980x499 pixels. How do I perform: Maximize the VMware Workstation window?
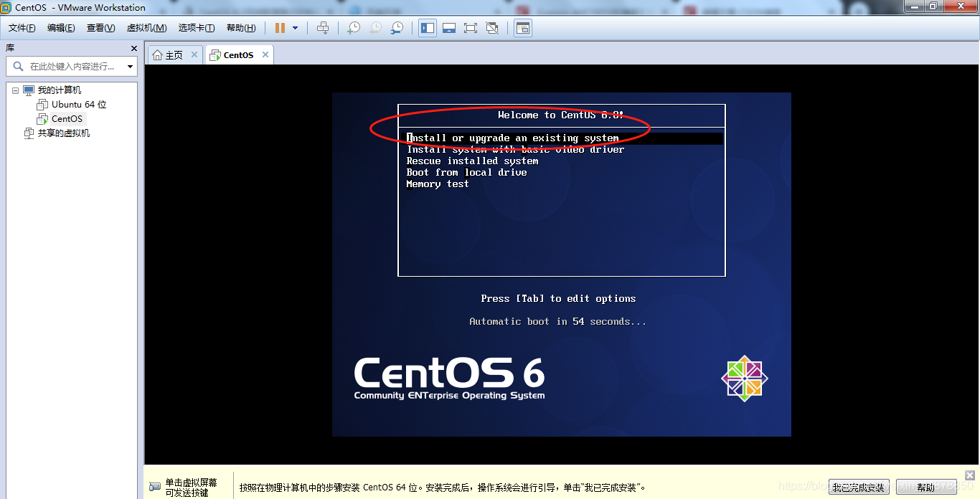933,6
